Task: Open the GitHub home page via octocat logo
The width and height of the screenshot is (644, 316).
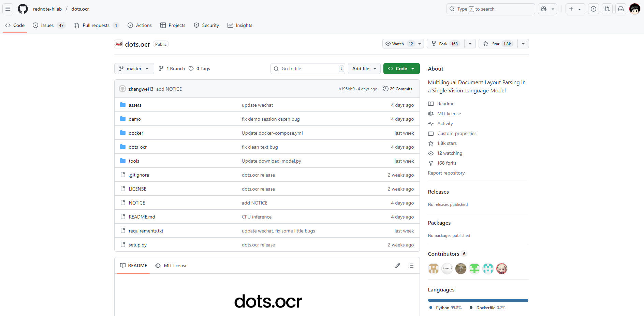Action: (23, 9)
